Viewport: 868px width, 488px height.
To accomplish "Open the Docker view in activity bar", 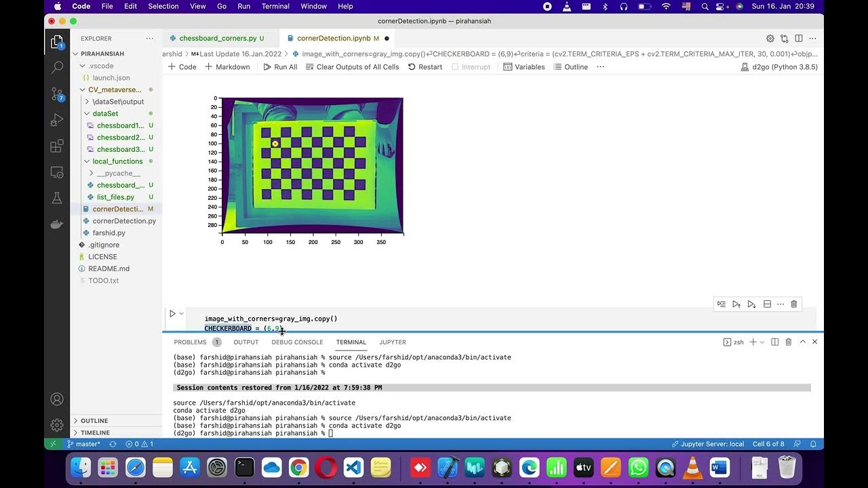I will (x=57, y=224).
